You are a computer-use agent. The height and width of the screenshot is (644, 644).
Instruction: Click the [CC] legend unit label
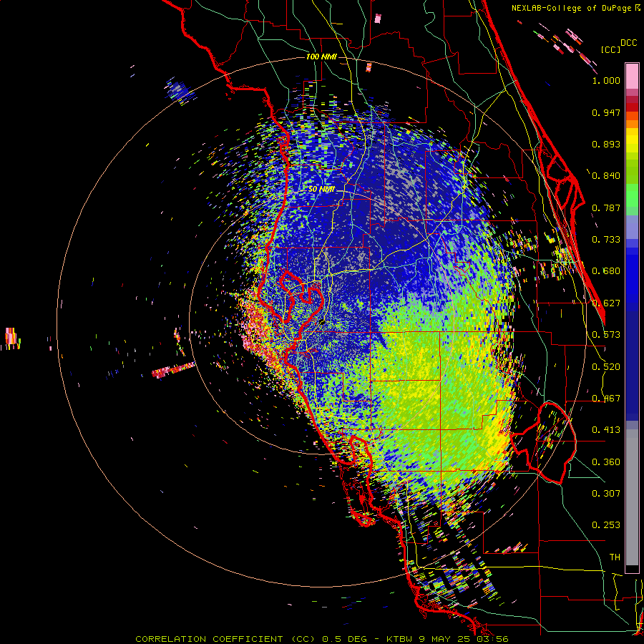point(611,49)
